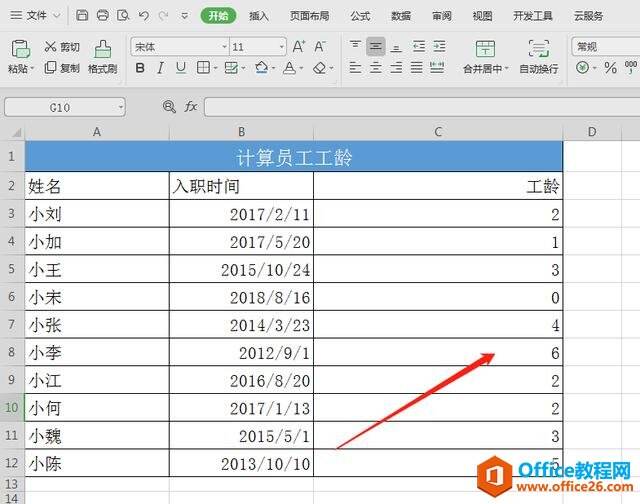640x504 pixels.
Task: Expand borders dropdown arrow
Action: (x=215, y=69)
